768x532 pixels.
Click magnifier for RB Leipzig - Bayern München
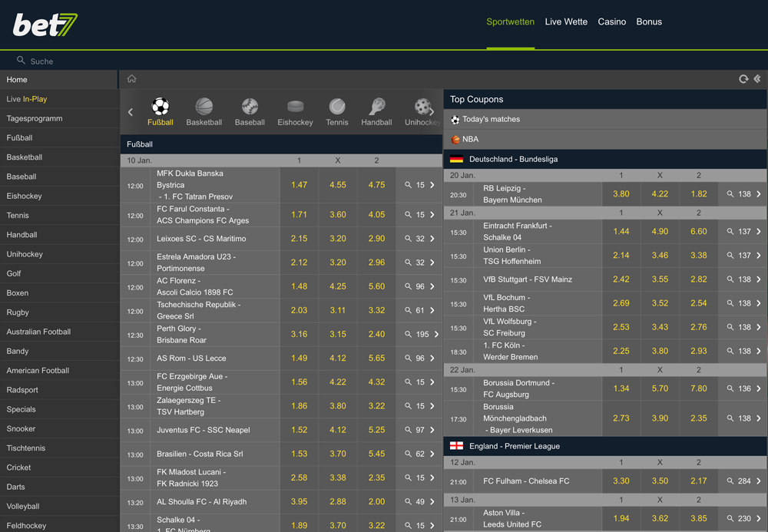coord(730,193)
